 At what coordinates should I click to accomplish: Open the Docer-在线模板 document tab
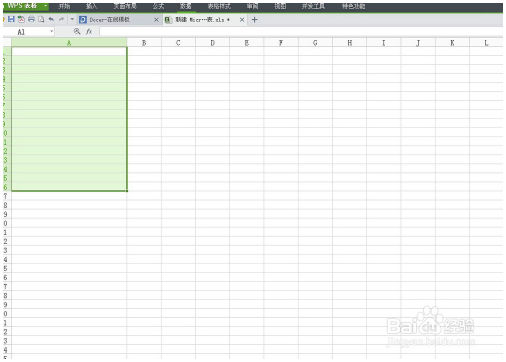tap(109, 20)
